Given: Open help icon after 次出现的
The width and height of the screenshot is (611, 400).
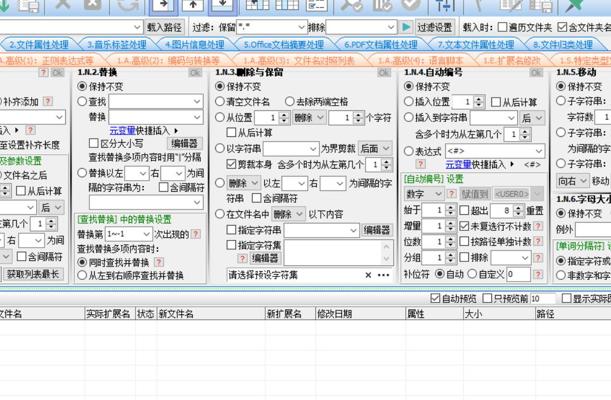Looking at the screenshot, I should pos(196,234).
